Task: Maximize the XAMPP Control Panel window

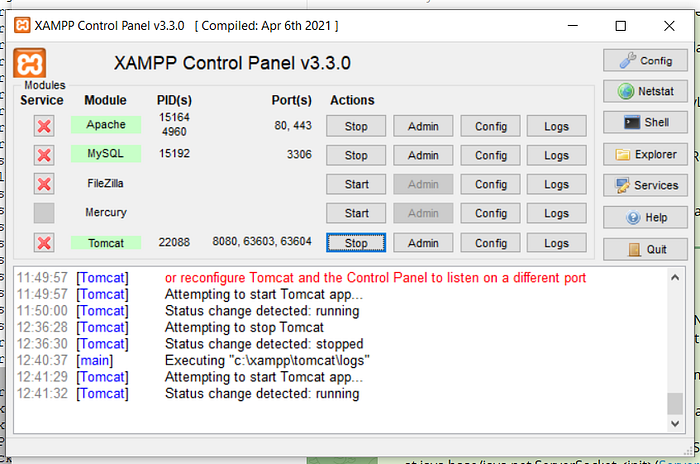Action: coord(621,26)
